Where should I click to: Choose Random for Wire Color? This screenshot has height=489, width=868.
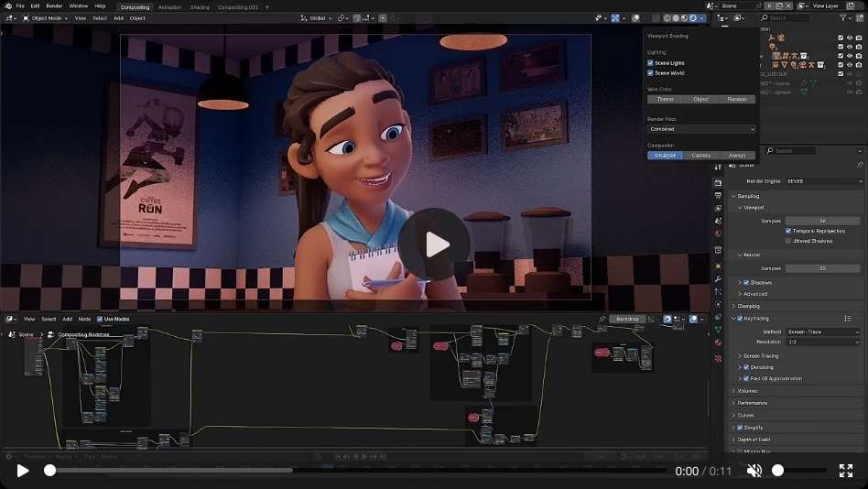pos(737,99)
